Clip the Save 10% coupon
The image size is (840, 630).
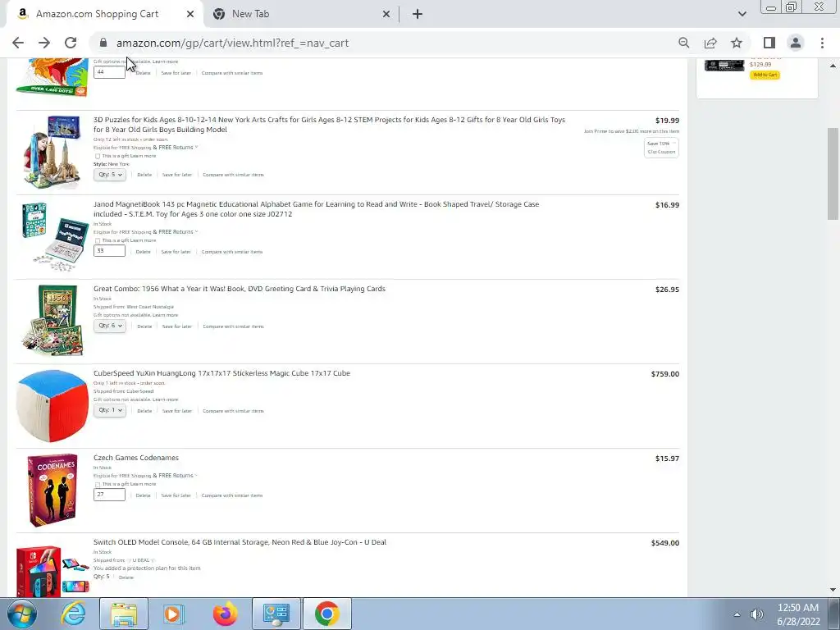(661, 148)
